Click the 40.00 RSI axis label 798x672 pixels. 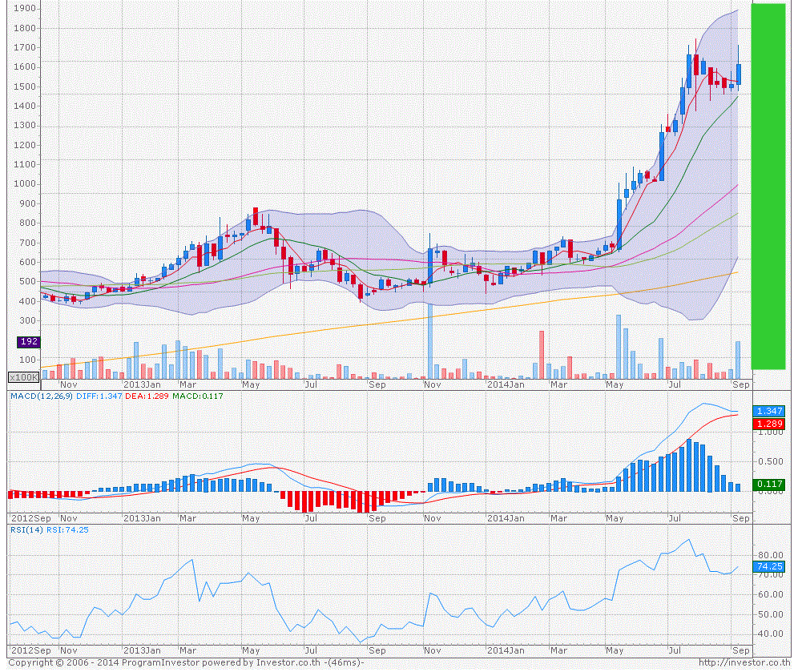point(770,634)
